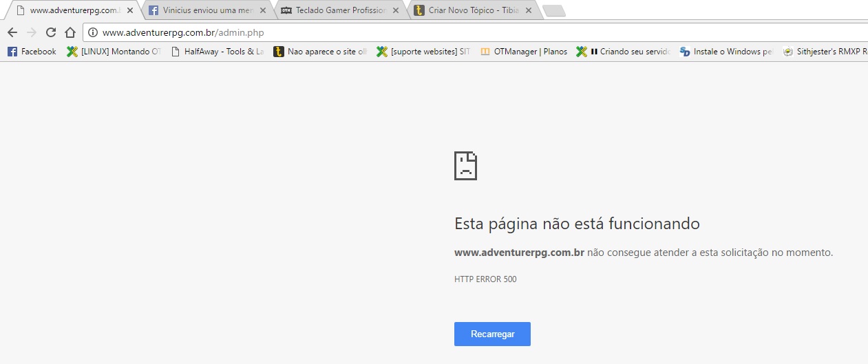Screen dimensions: 868x364
Task: Open the OTManager | Planos bookmark
Action: coord(523,52)
